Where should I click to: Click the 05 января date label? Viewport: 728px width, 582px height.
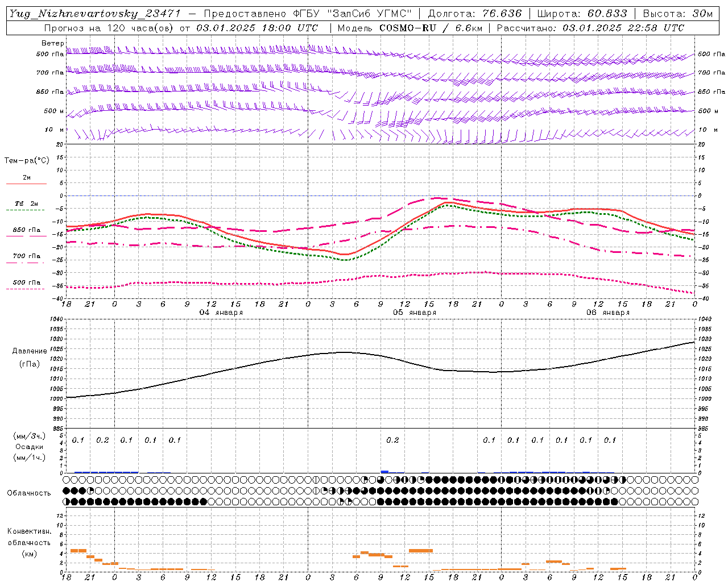[x=415, y=313]
